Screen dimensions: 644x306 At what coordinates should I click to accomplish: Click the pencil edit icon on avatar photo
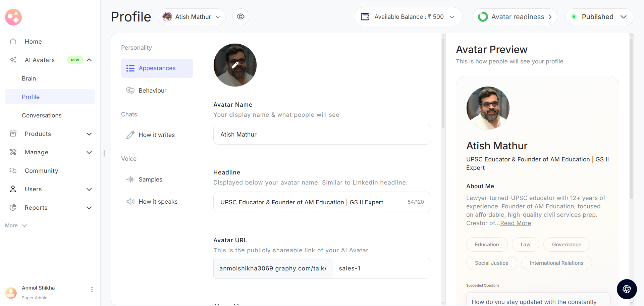235,65
